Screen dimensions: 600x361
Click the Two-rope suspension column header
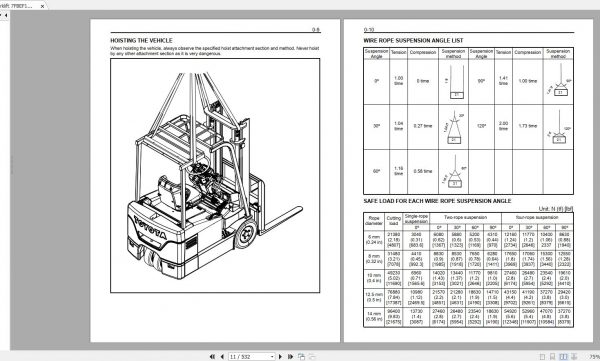click(465, 217)
